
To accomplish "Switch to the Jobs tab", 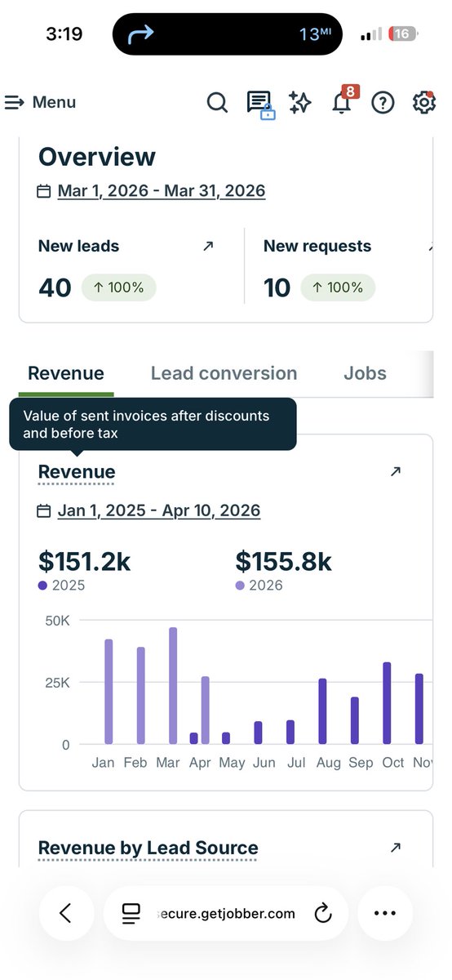I will click(365, 373).
